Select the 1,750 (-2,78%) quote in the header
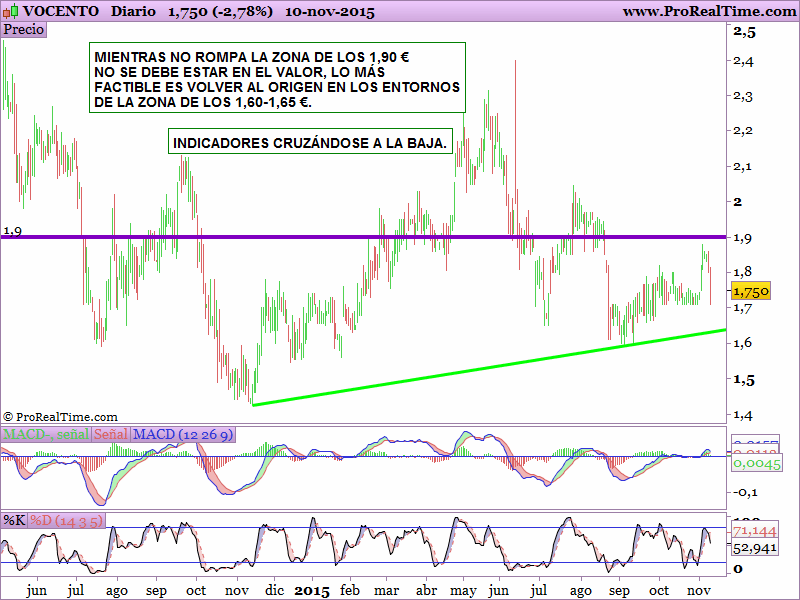800x600 pixels. (x=220, y=12)
